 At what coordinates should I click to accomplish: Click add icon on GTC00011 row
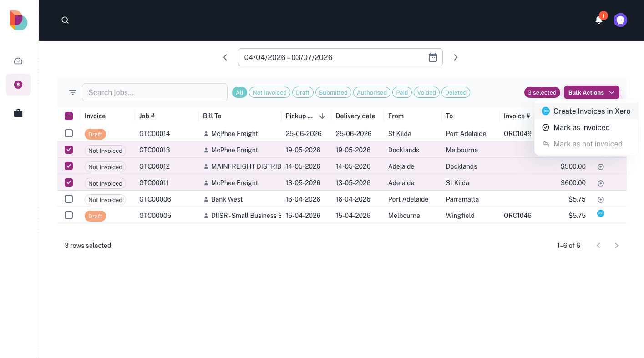(x=601, y=183)
